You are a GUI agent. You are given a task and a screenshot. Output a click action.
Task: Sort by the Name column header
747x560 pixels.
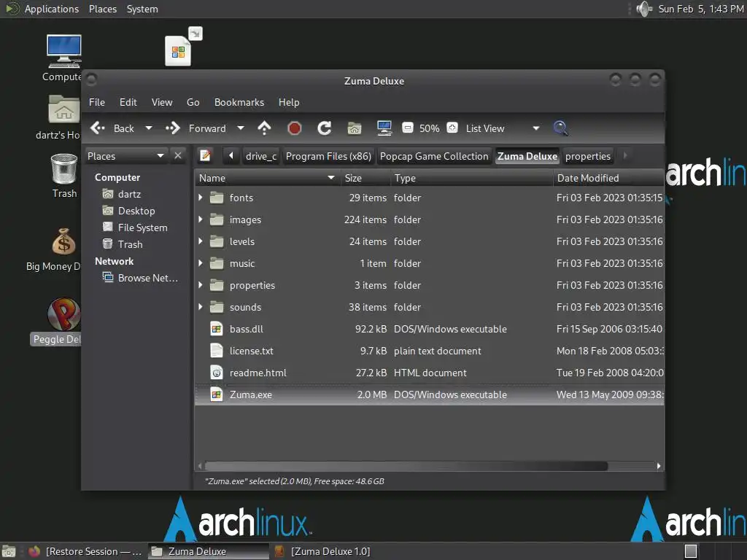[x=267, y=178]
